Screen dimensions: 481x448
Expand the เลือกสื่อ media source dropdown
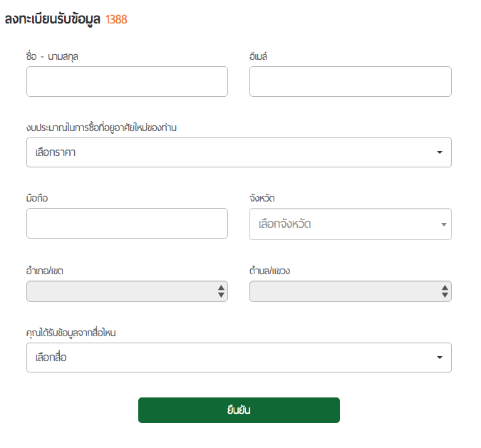pyautogui.click(x=228, y=358)
